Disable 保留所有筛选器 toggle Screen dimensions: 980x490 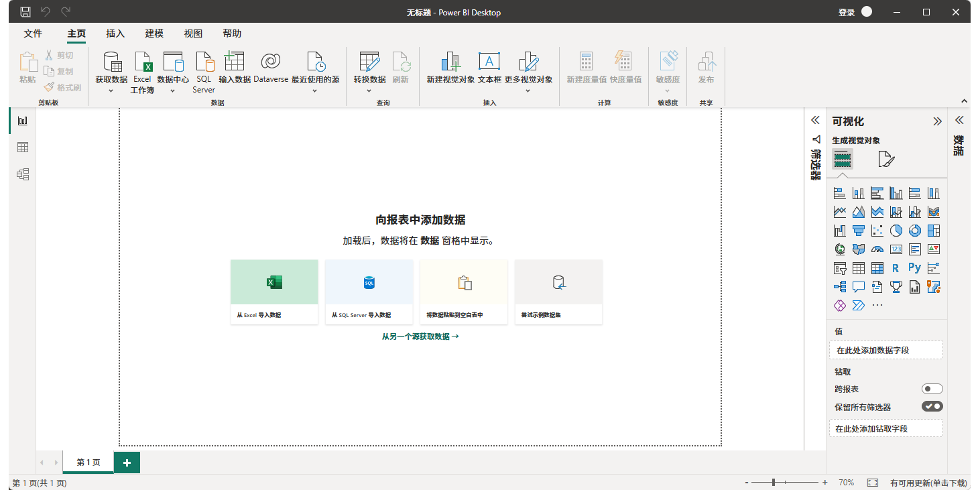point(932,406)
